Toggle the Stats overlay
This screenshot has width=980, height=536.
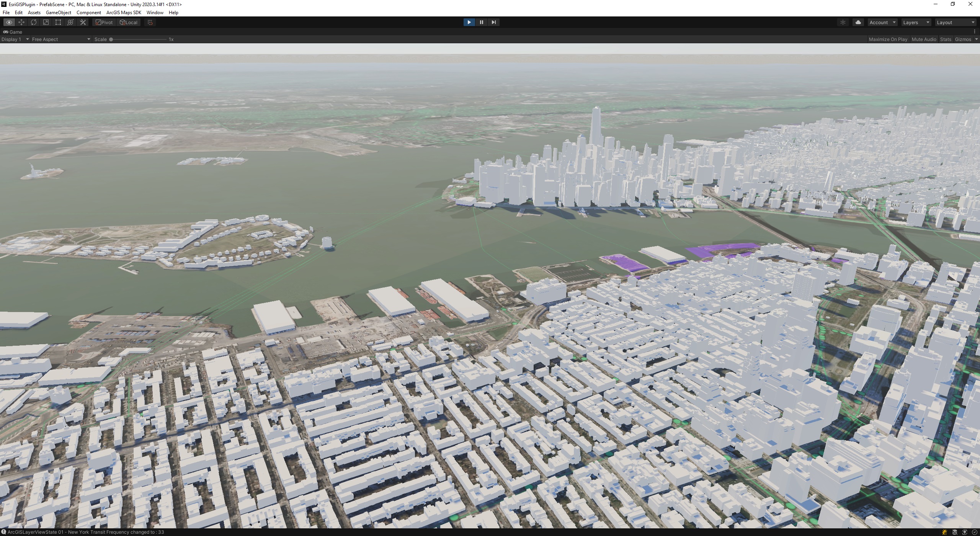click(945, 39)
